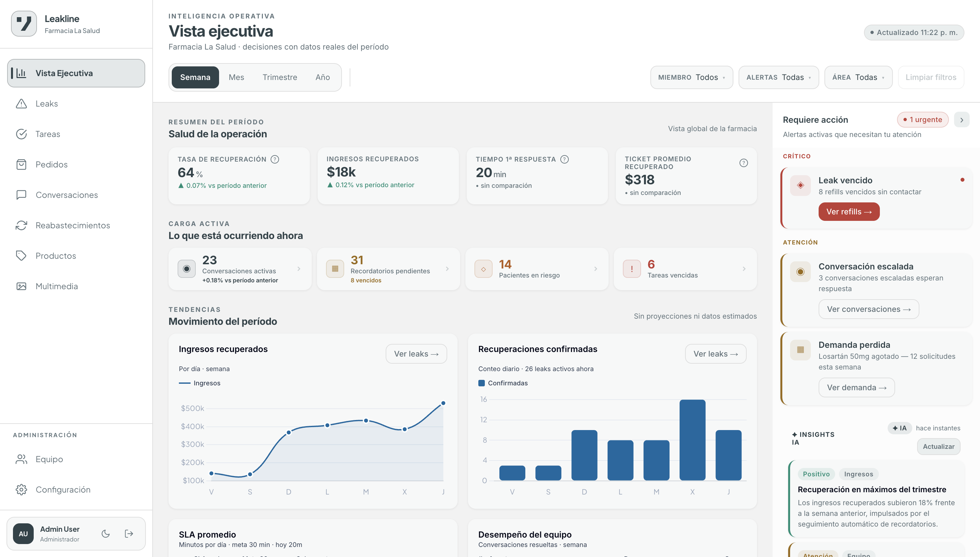980x557 pixels.
Task: Click the Conversaciones chat bubble icon
Action: (21, 195)
